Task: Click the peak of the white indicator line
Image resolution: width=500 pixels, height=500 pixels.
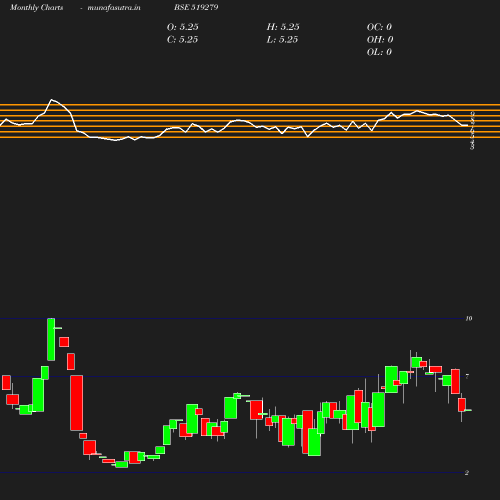Action: tap(52, 99)
